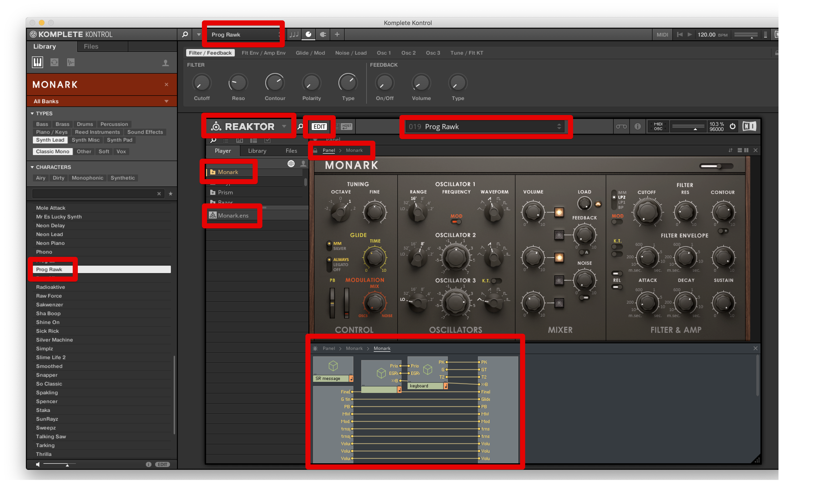Viewport: 816px width, 504px height.
Task: Click the prehear speaker icon at bottom
Action: tap(38, 464)
